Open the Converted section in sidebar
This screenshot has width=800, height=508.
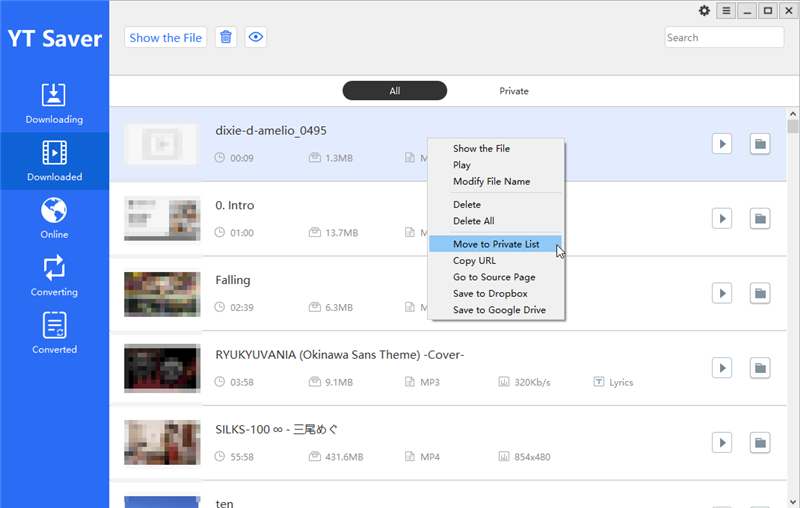(x=54, y=334)
